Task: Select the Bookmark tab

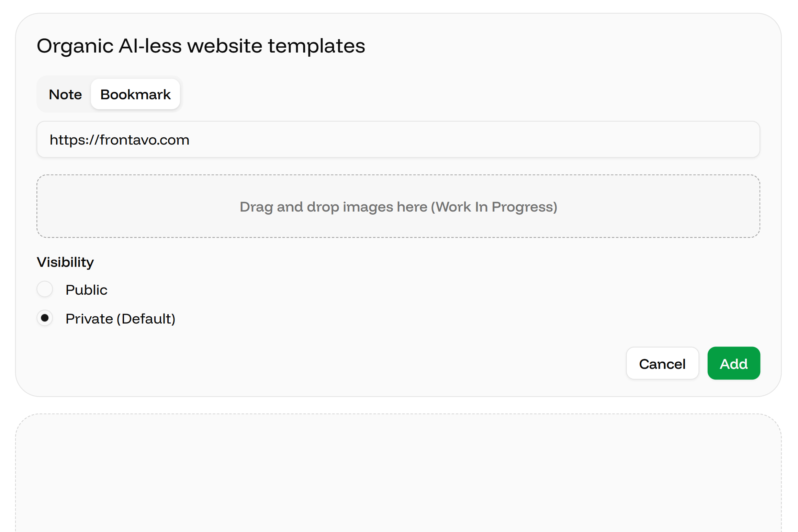Action: tap(135, 94)
